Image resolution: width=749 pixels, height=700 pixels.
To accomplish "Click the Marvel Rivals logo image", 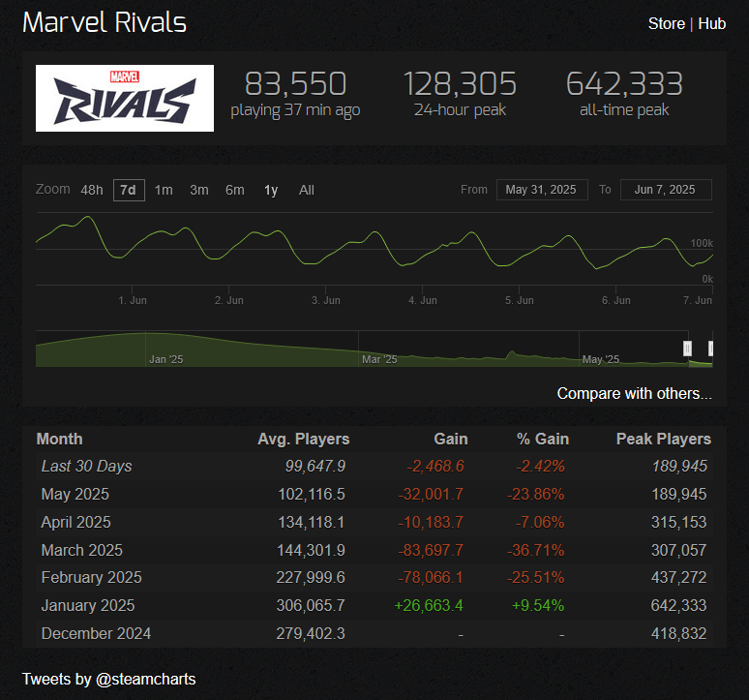I will coord(125,98).
